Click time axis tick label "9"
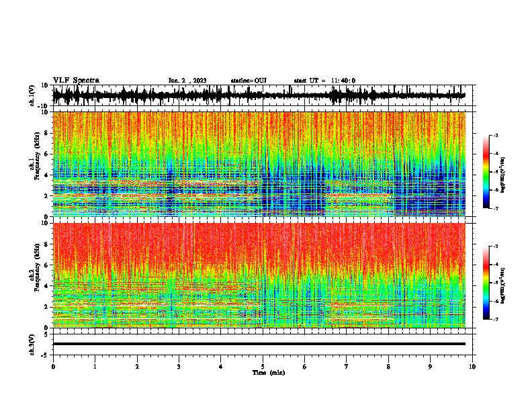Screen dimensions: 532x411 [x=430, y=367]
